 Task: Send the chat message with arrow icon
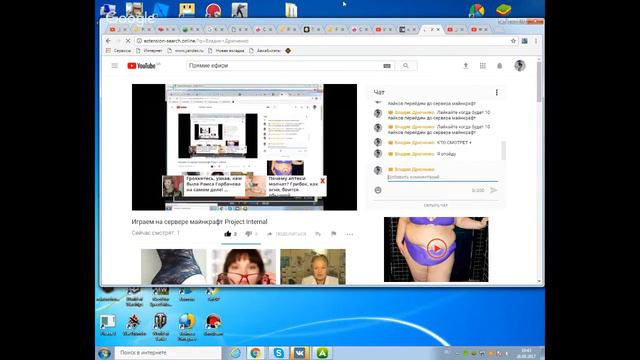(x=493, y=190)
